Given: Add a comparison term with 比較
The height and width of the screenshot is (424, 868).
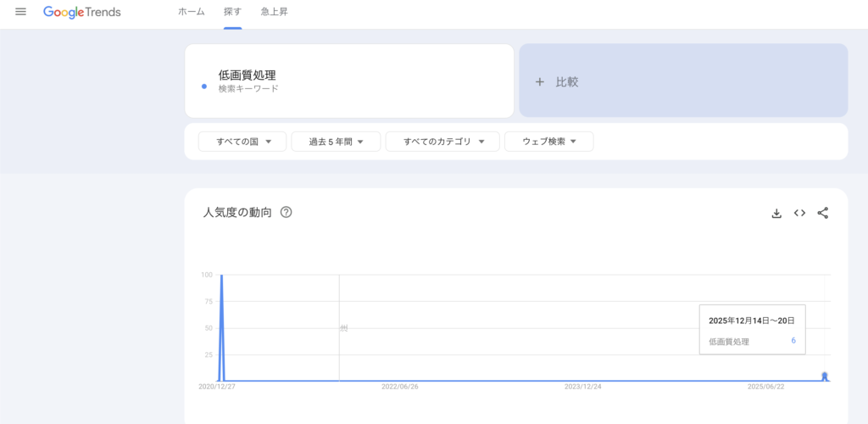Looking at the screenshot, I should [x=682, y=81].
